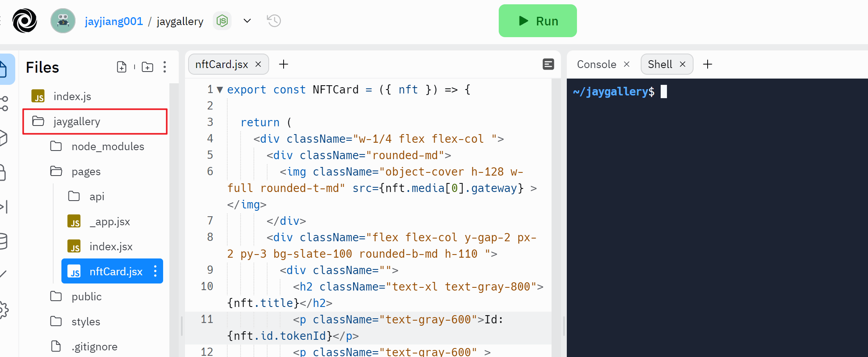The height and width of the screenshot is (357, 868).
Task: Open the jayjiang001 user avatar
Action: [x=63, y=21]
